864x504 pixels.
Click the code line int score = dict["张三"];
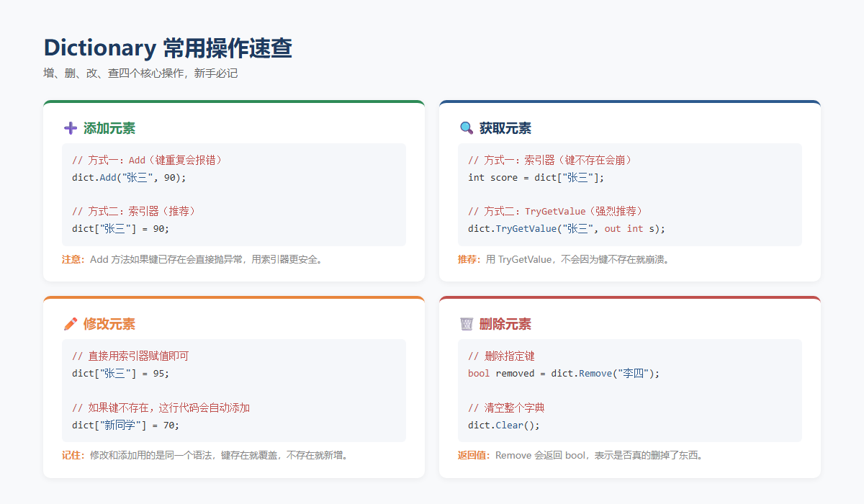tap(536, 177)
